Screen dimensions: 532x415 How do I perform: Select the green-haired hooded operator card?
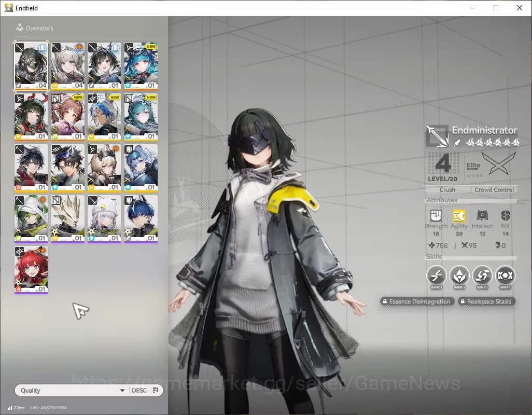tap(31, 219)
